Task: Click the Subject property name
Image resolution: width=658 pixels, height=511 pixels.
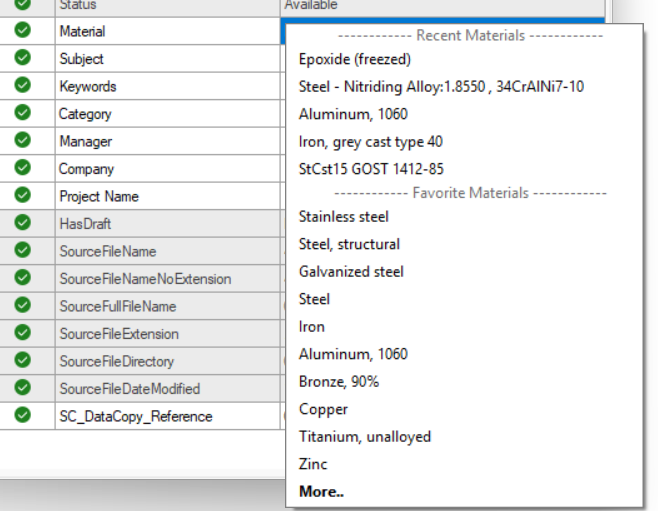Action: pyautogui.click(x=81, y=59)
